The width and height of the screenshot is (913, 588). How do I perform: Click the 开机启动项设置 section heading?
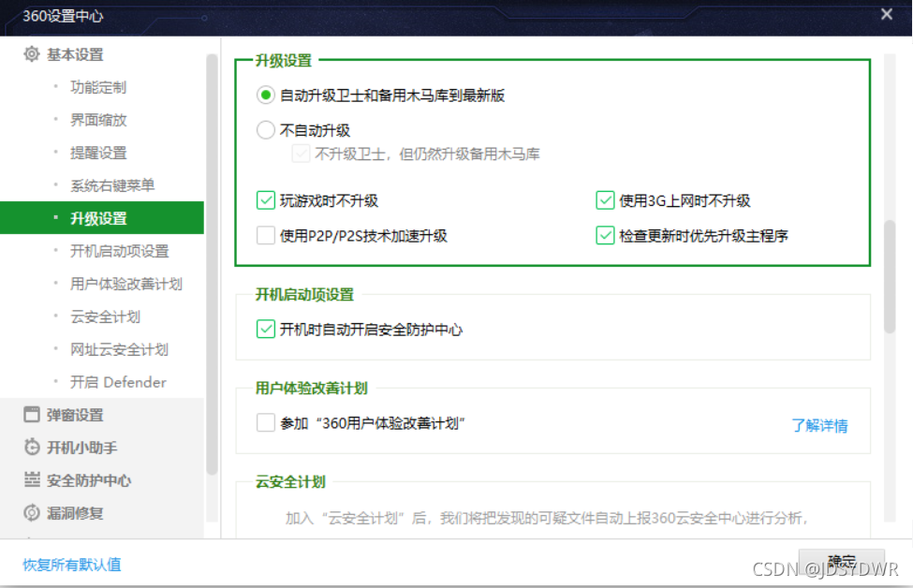coord(304,295)
